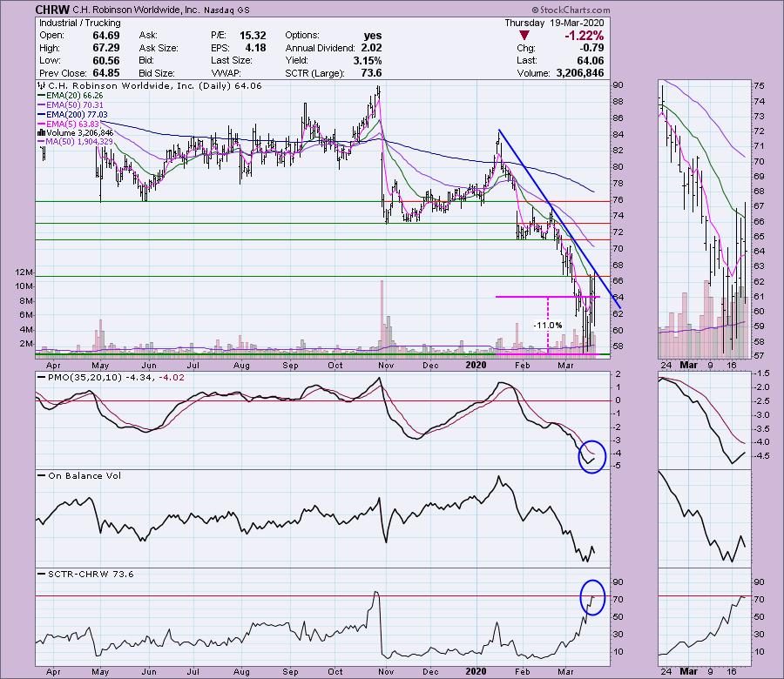Click the 'VWAP:' label
784x679 pixels.
point(226,73)
